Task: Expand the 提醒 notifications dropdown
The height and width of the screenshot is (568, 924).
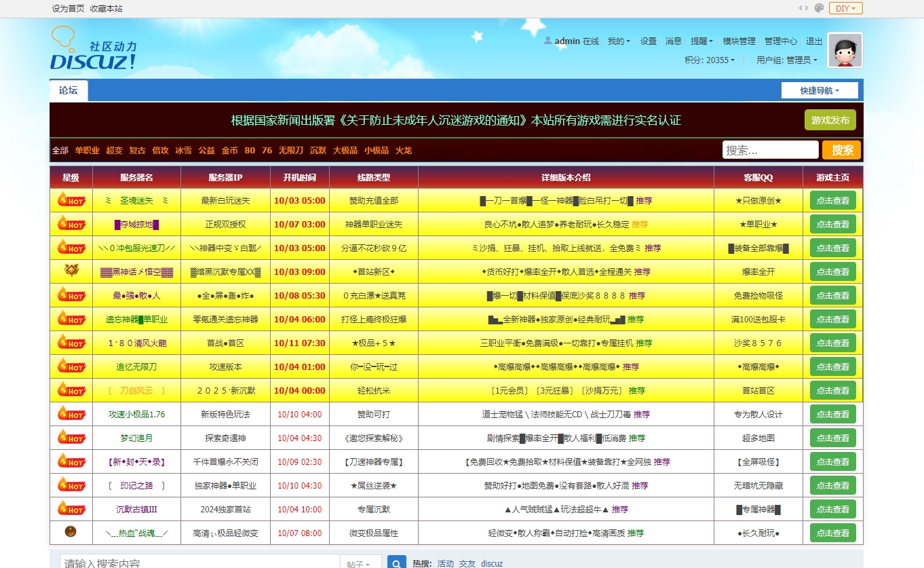Action: [701, 41]
